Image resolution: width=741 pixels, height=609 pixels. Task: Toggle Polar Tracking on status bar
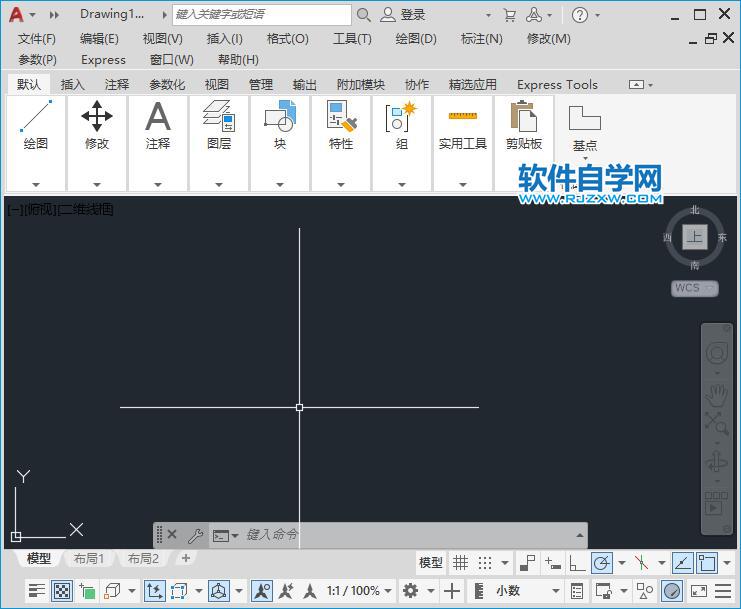click(x=602, y=563)
